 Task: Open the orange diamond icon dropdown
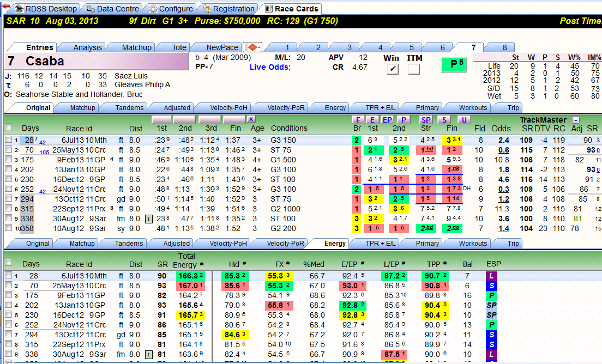252,47
